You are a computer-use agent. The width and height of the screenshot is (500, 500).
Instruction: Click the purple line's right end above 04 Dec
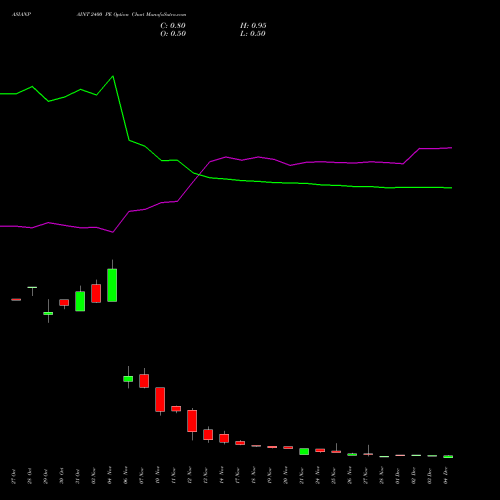pyautogui.click(x=451, y=148)
